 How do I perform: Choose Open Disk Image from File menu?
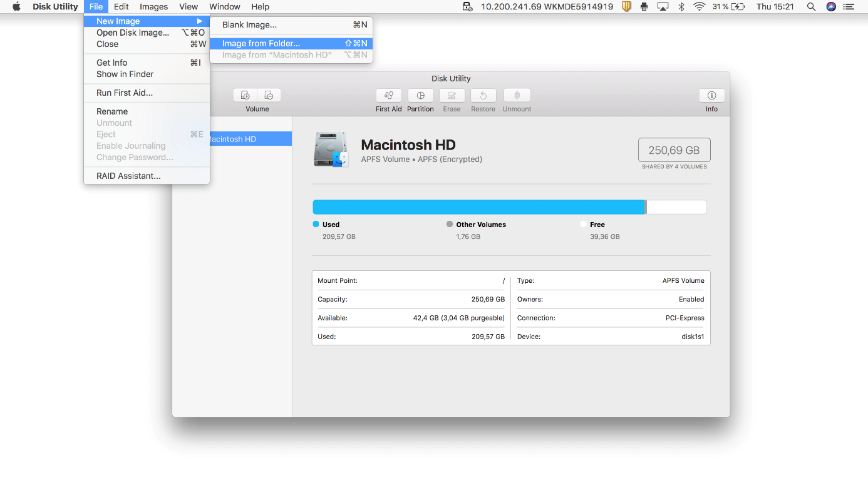click(147, 33)
